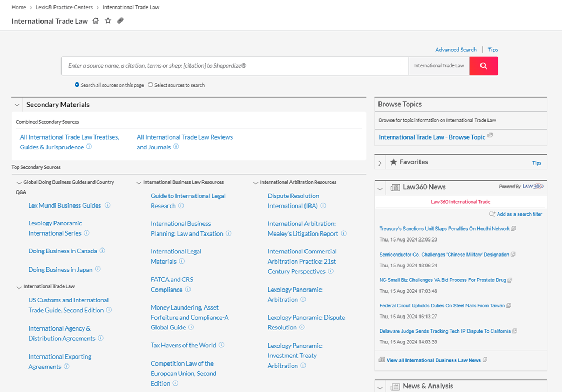Open info icon for International Exporting Agreements
Image resolution: width=562 pixels, height=392 pixels.
[x=66, y=366]
